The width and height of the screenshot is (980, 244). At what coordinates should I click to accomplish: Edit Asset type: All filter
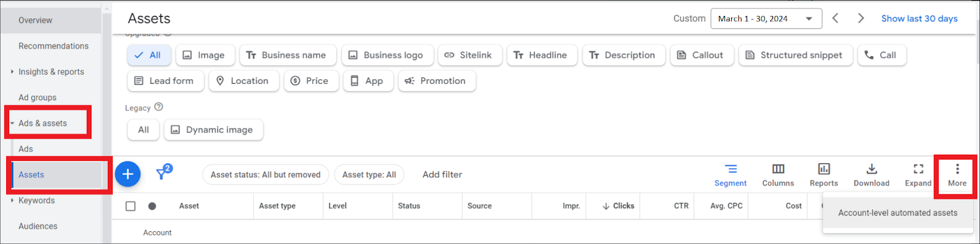pos(369,174)
